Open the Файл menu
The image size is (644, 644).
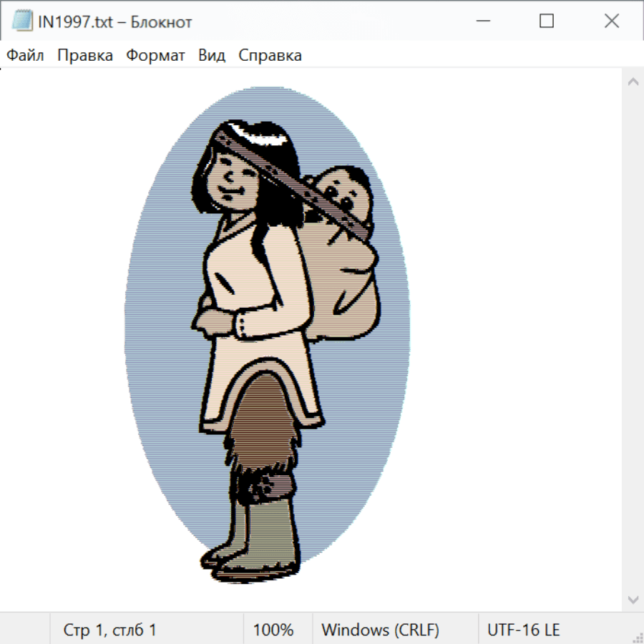pos(26,56)
